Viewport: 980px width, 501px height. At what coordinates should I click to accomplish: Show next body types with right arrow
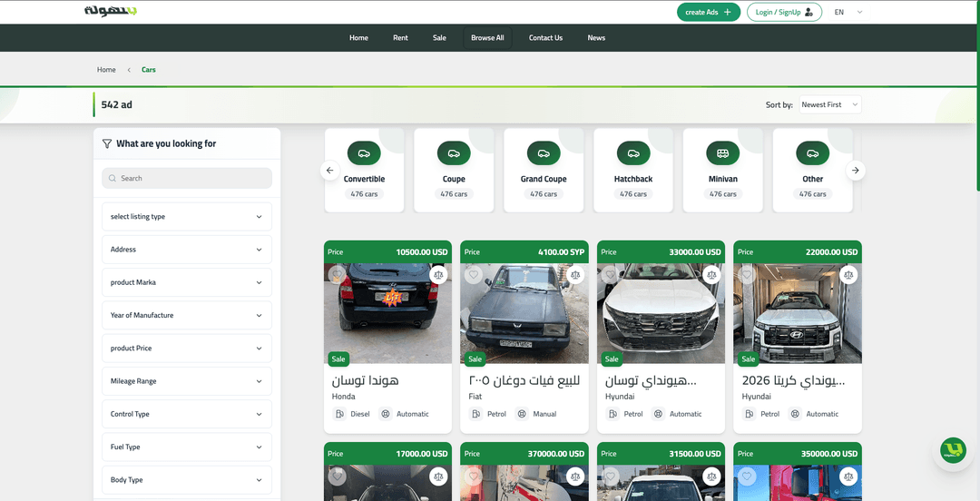tap(856, 170)
